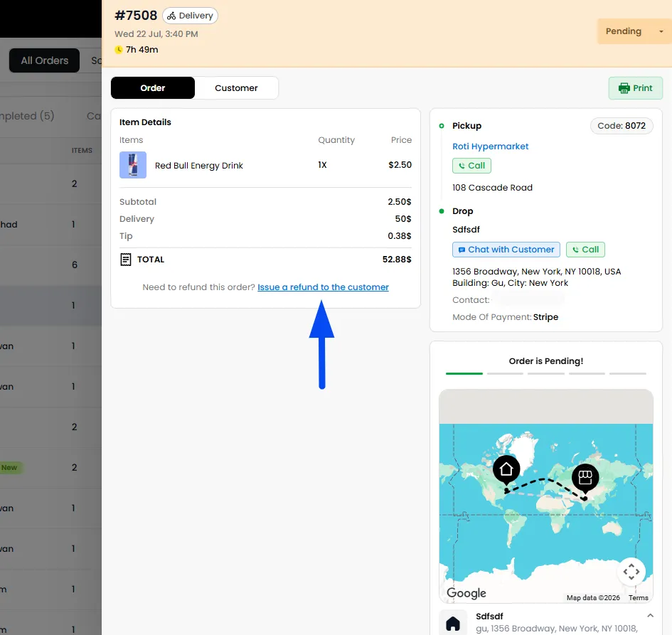Viewport: 672px width, 635px height.
Task: Click the clock icon beside 7h 49m
Action: 119,50
